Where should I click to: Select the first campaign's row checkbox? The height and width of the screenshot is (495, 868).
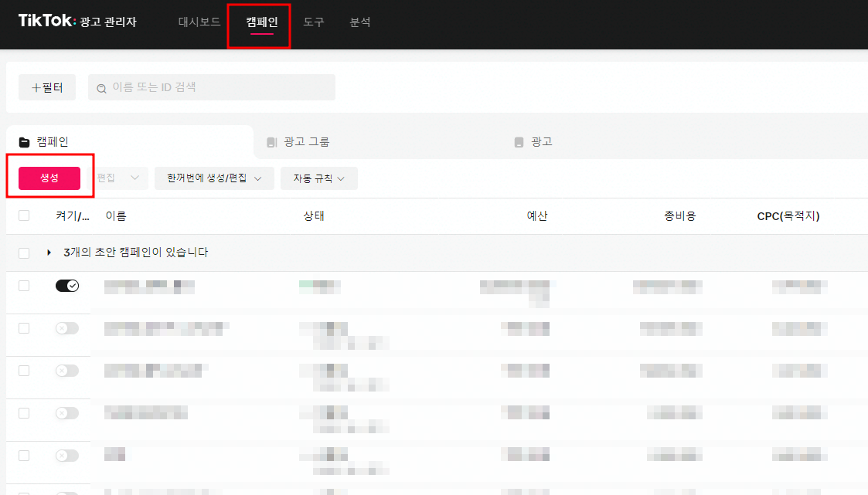[x=22, y=285]
